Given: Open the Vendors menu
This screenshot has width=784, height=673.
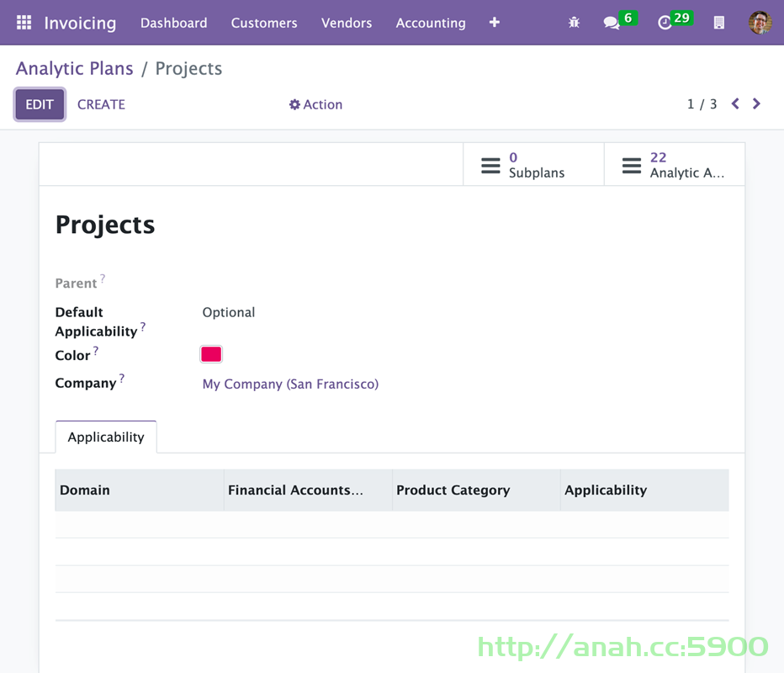Looking at the screenshot, I should coord(347,23).
